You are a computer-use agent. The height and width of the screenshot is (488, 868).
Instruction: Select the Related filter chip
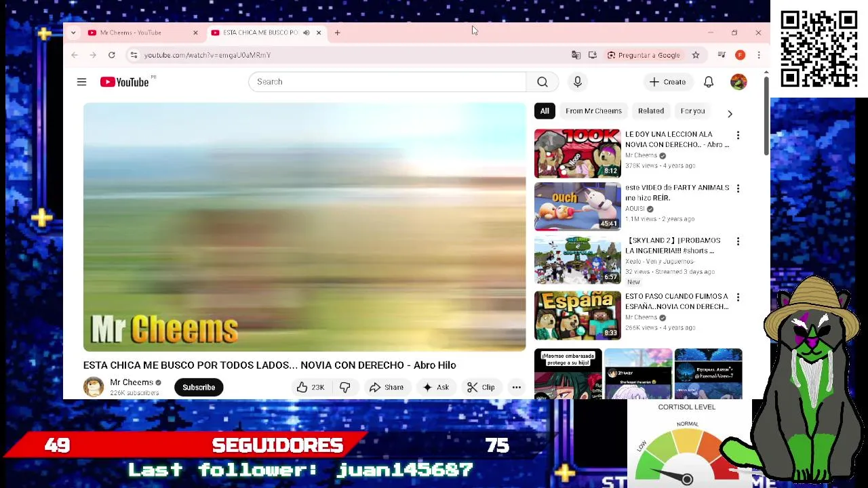pos(651,110)
